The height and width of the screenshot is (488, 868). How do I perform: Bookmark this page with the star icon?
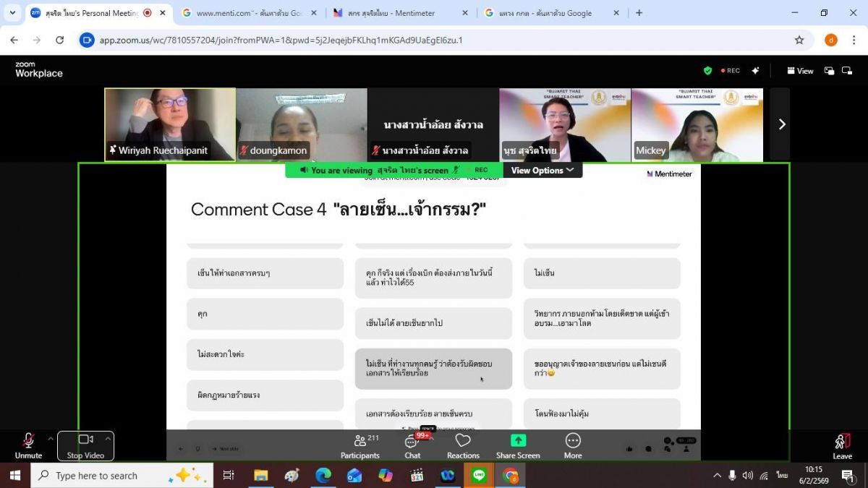(x=799, y=40)
